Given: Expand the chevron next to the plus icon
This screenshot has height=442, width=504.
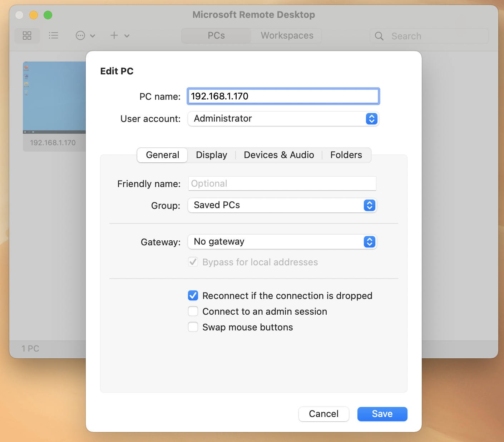Looking at the screenshot, I should click(127, 35).
